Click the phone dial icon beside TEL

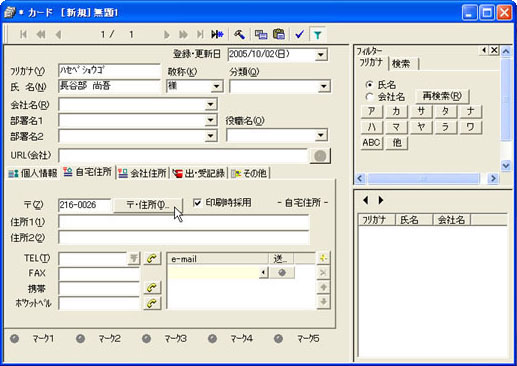click(152, 258)
